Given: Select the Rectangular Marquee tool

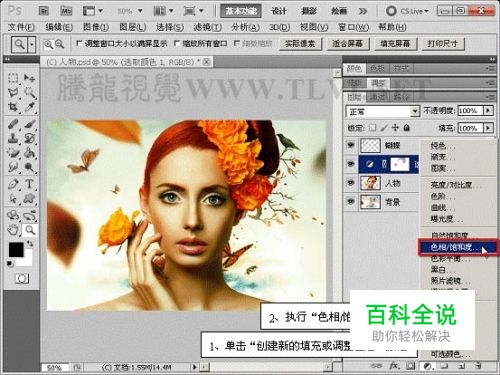Looking at the screenshot, I should (13, 78).
